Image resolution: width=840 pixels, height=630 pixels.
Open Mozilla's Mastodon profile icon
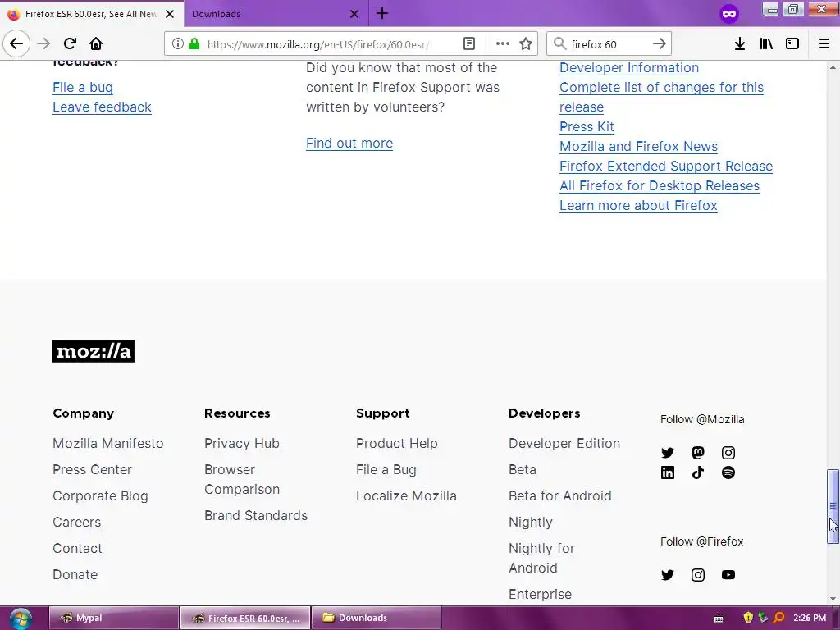698,453
